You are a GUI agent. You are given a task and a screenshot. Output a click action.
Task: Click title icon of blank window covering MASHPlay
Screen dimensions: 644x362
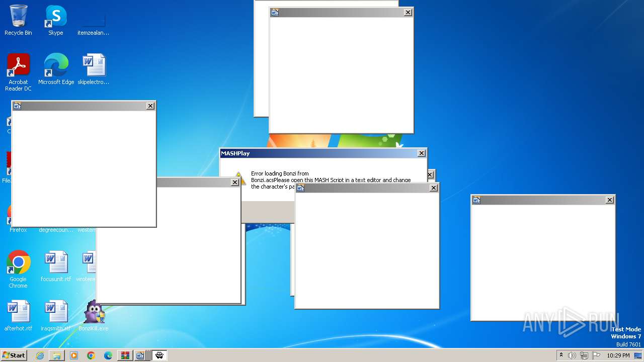coord(300,188)
